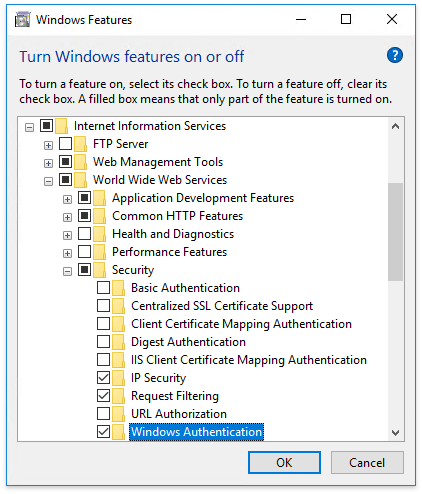Toggle the Digest Authentication checkbox

tap(103, 342)
